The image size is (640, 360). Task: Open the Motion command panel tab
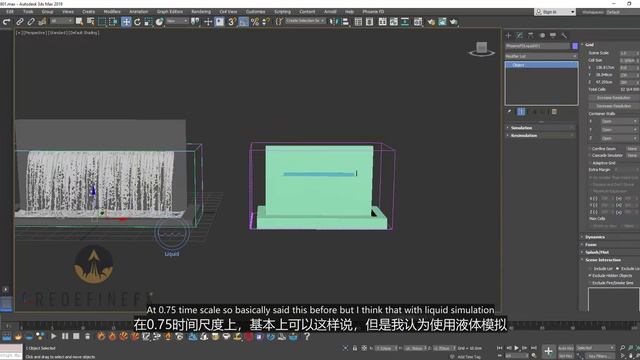pos(542,36)
